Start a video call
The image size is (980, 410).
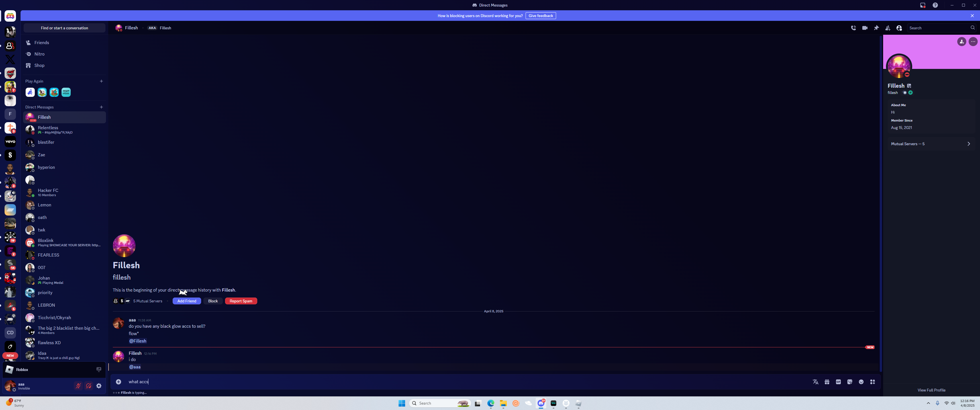(865, 28)
